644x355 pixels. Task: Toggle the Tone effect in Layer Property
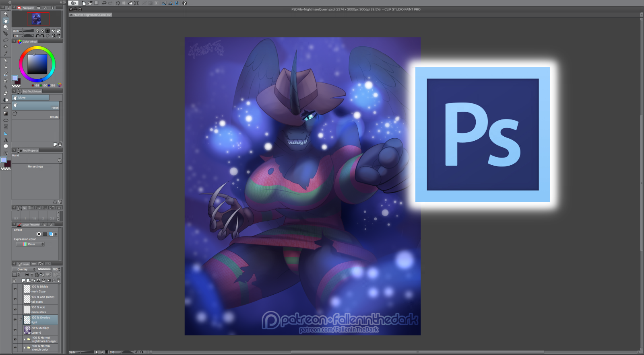[x=45, y=234]
